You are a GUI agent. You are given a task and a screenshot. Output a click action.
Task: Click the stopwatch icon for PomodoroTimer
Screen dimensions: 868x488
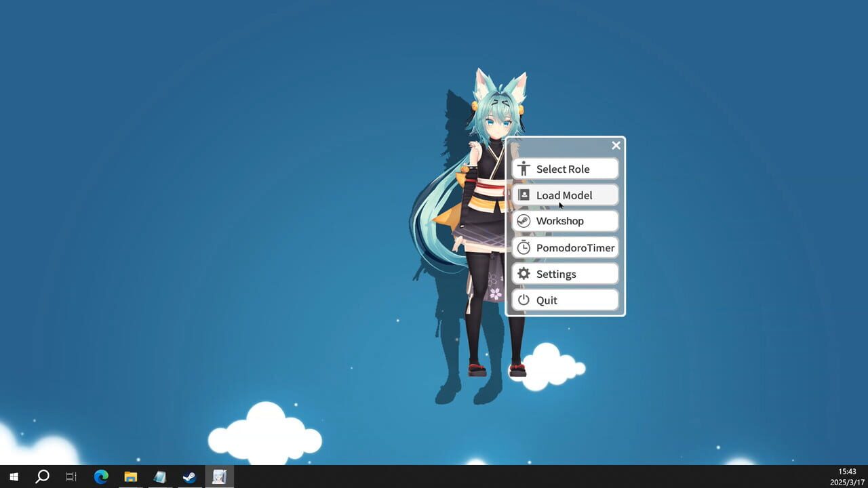pyautogui.click(x=523, y=247)
